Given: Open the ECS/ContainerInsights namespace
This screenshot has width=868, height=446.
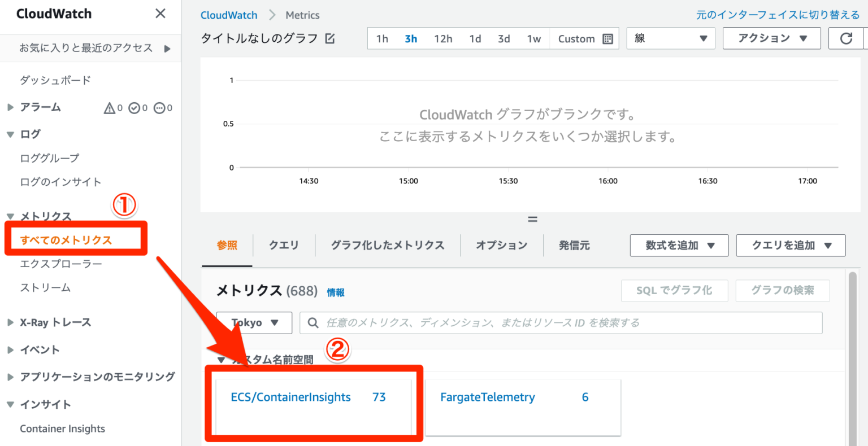Looking at the screenshot, I should click(291, 397).
